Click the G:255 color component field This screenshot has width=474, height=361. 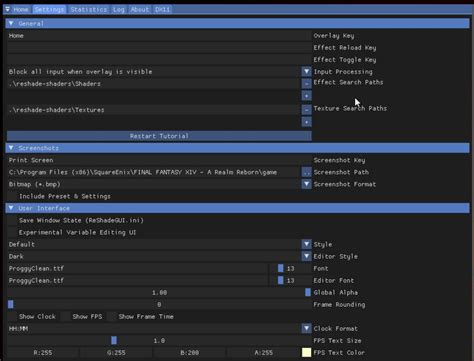tap(116, 352)
